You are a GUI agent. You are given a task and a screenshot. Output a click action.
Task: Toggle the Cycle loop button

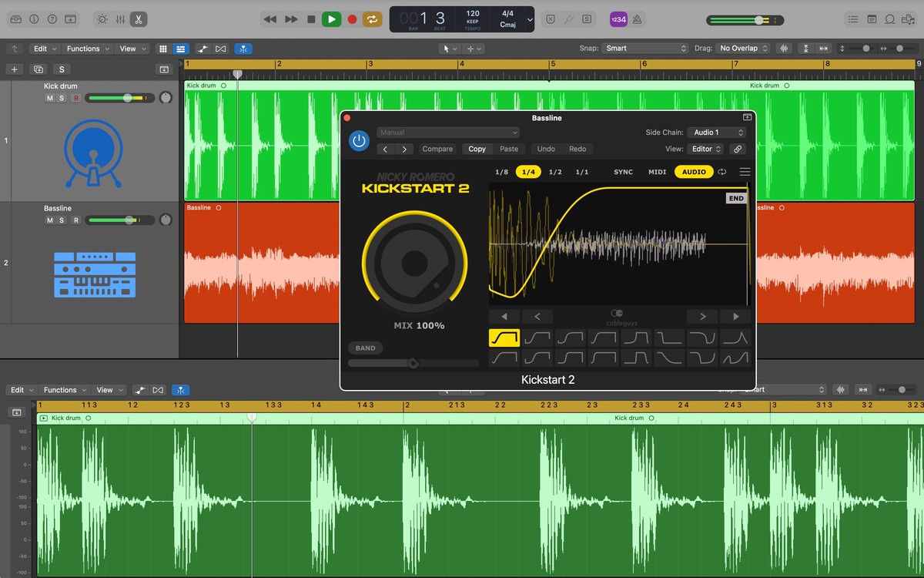coord(373,19)
